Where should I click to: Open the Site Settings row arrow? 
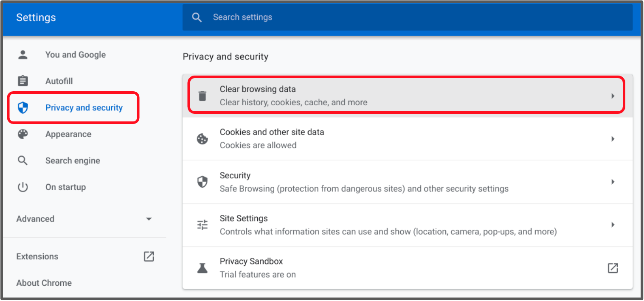[613, 225]
